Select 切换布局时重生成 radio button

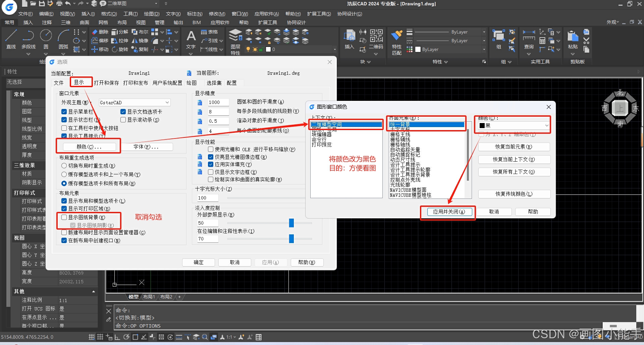click(64, 166)
